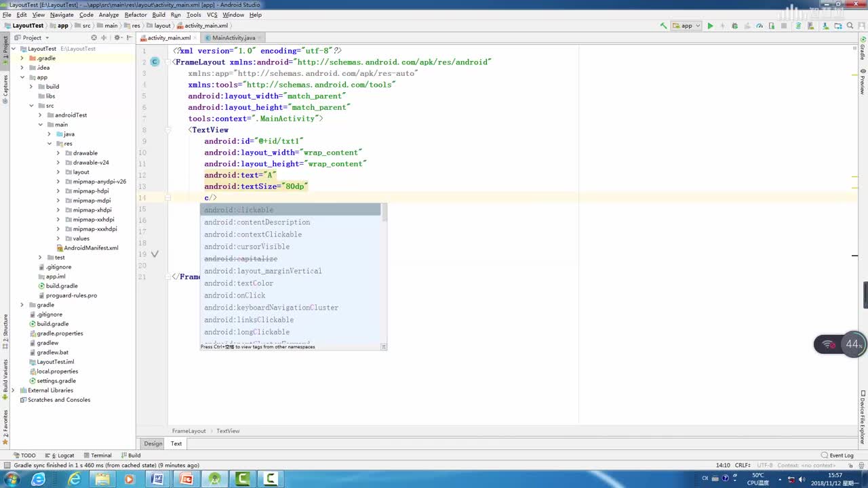This screenshot has width=868, height=488.
Task: Open Windows Explorer folder in taskbar
Action: point(102,479)
